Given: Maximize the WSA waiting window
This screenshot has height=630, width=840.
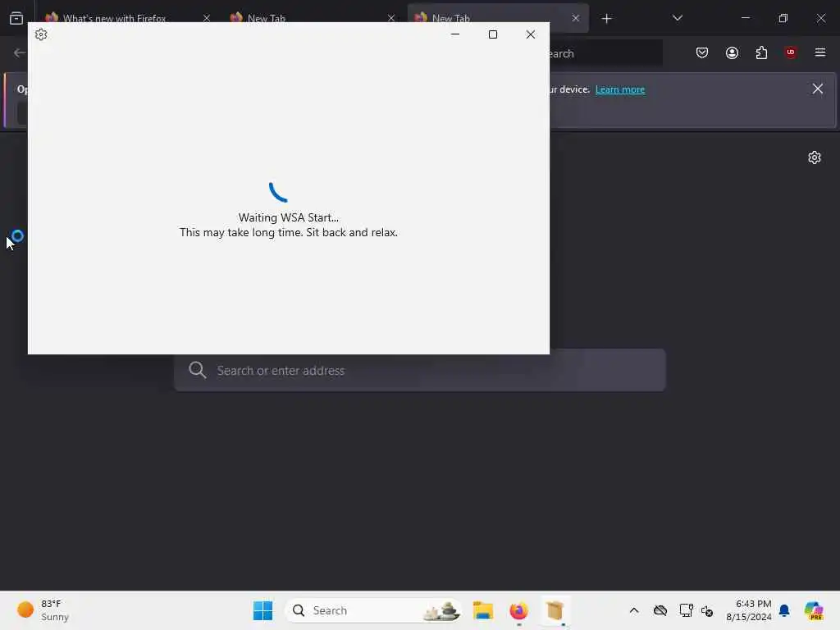Looking at the screenshot, I should 493,34.
